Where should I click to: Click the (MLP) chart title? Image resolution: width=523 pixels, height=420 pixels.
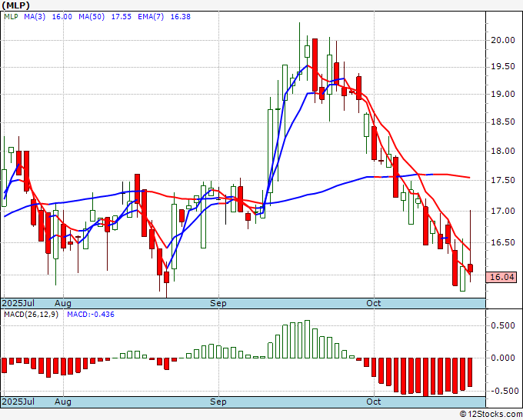tap(15, 5)
